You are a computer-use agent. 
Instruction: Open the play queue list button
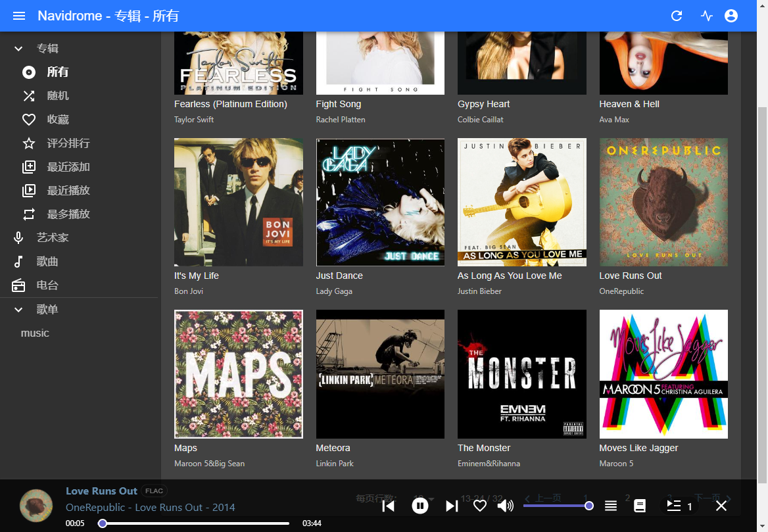pos(679,506)
